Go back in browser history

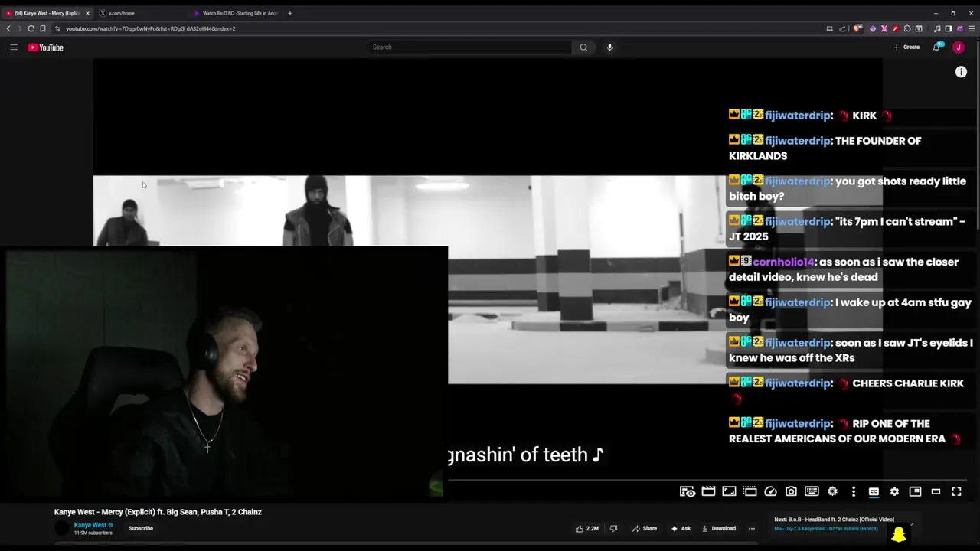(8, 28)
